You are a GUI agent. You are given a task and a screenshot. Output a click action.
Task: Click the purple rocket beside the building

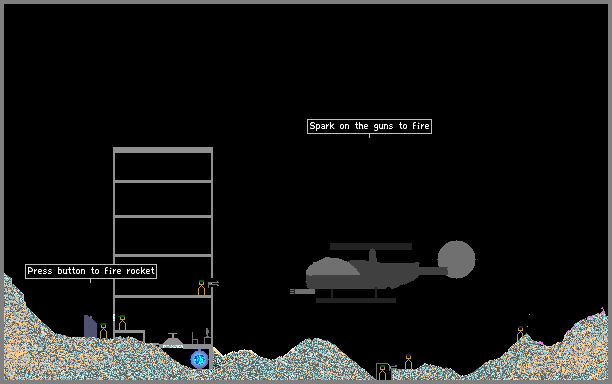coord(90,326)
